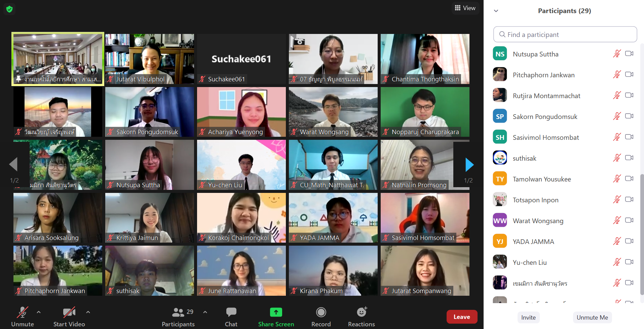Viewport: 644px width, 329px height.
Task: Start recording with the Record icon
Action: (321, 313)
